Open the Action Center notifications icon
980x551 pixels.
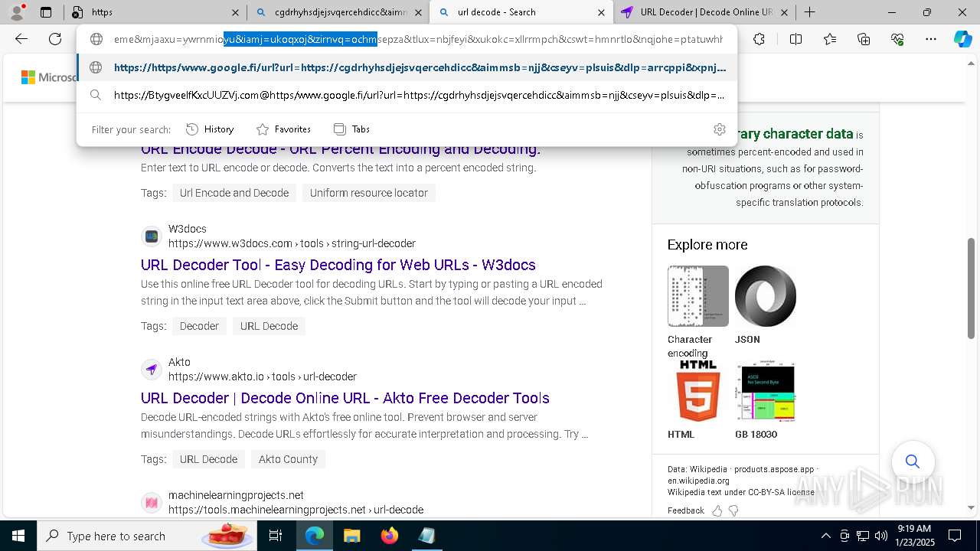955,536
